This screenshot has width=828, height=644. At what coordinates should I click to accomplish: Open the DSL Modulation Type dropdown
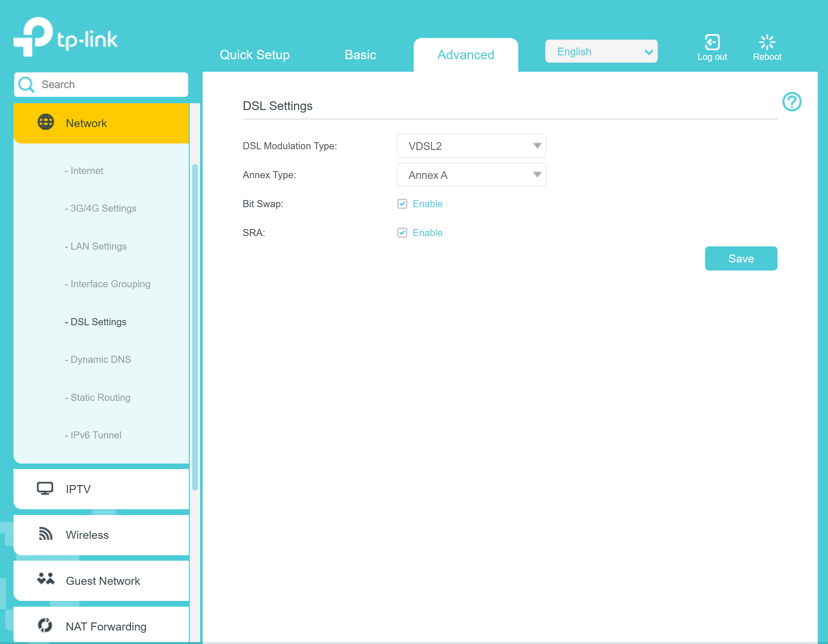(471, 146)
